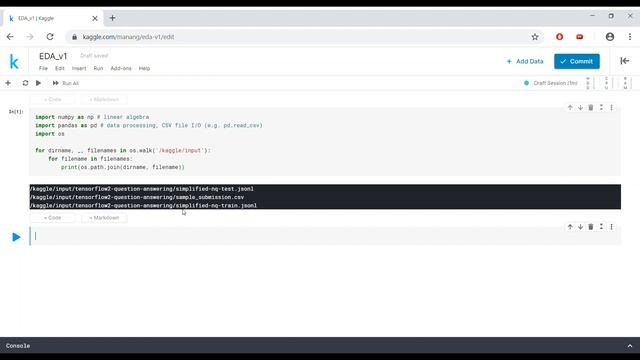
Task: Click the Add Data link
Action: click(529, 61)
